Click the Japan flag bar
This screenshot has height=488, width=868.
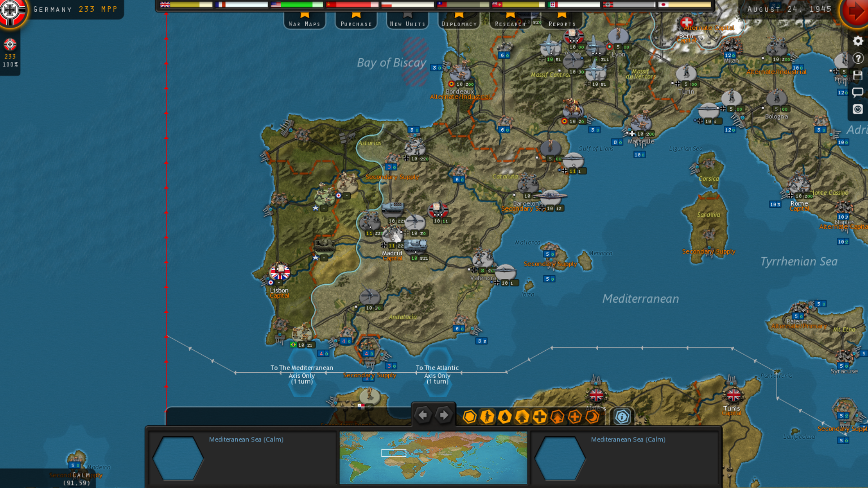point(684,5)
